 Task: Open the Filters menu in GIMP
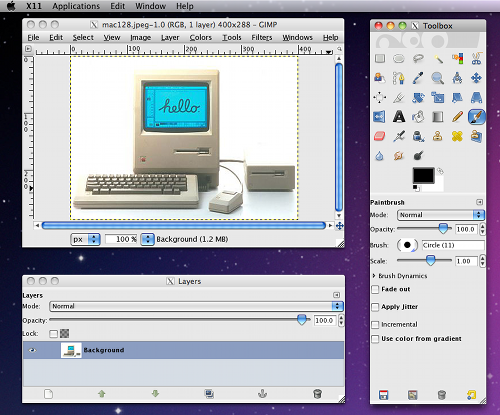(x=262, y=37)
